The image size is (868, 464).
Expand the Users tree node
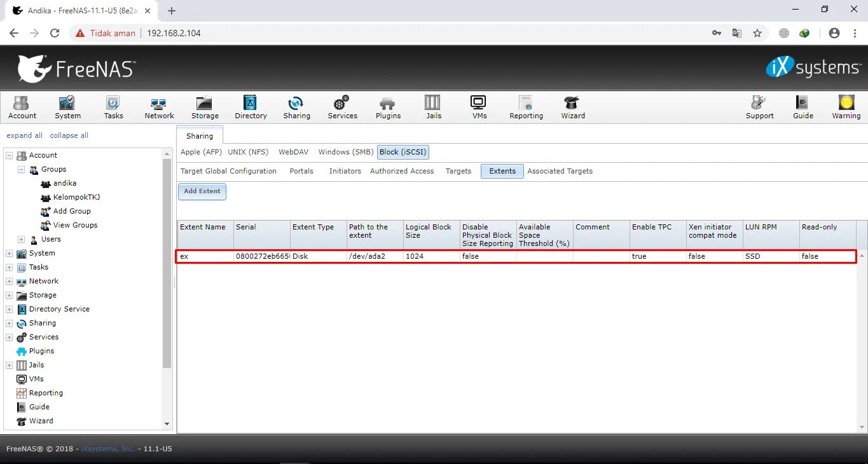22,239
